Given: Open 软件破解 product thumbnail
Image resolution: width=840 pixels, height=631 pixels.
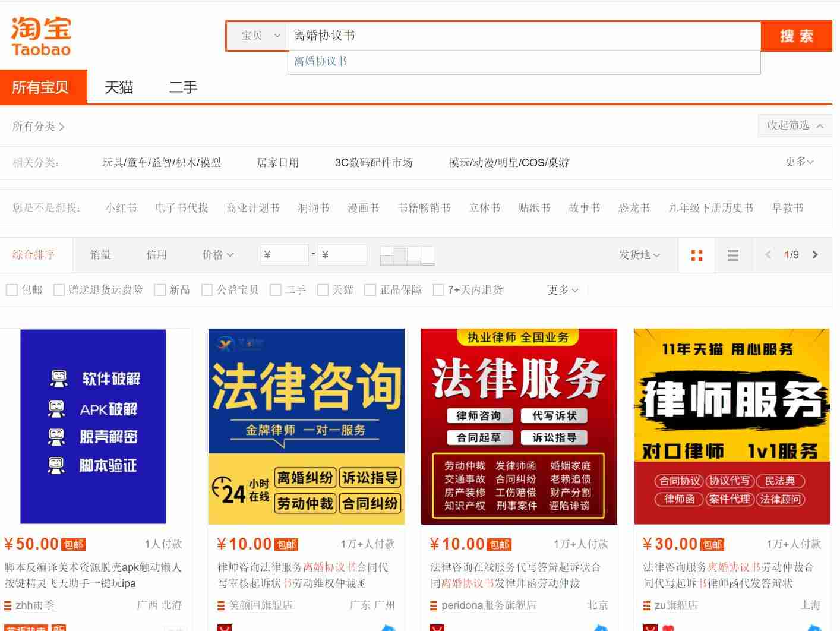Looking at the screenshot, I should pos(93,427).
